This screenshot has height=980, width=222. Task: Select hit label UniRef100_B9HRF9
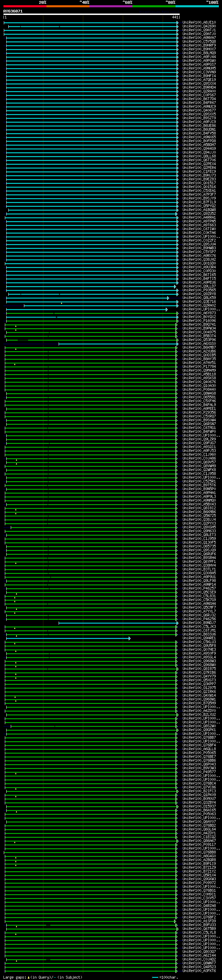(x=199, y=45)
